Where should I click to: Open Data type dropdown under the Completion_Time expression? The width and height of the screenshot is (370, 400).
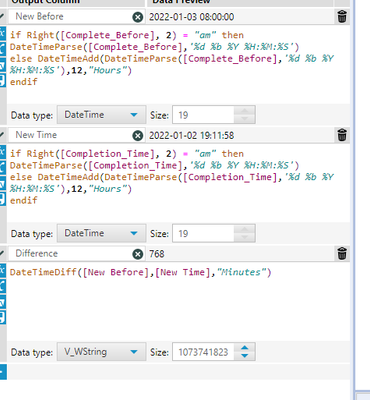click(101, 233)
